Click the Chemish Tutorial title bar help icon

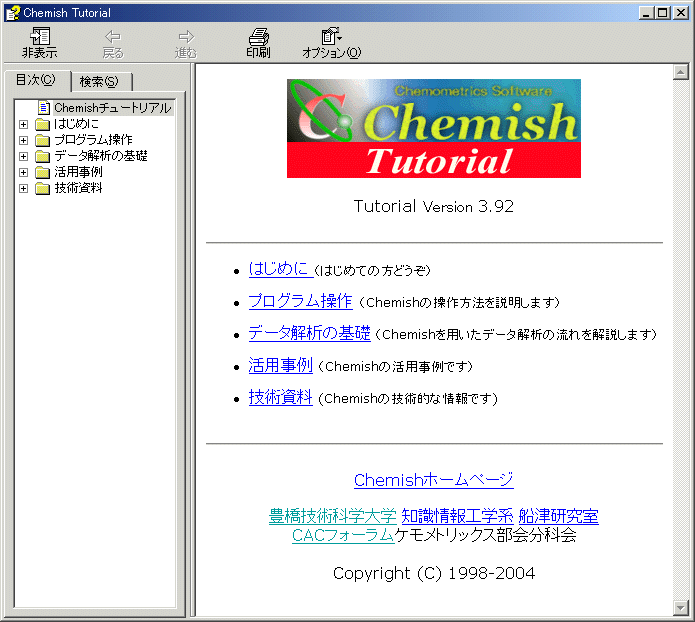[x=13, y=13]
